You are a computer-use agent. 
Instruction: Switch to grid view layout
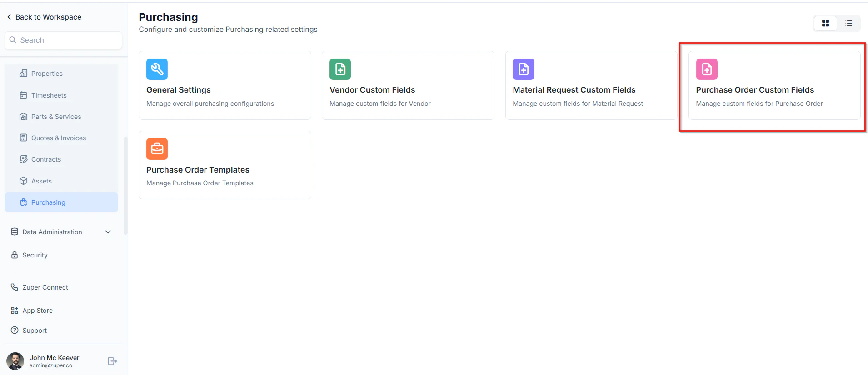click(x=825, y=23)
